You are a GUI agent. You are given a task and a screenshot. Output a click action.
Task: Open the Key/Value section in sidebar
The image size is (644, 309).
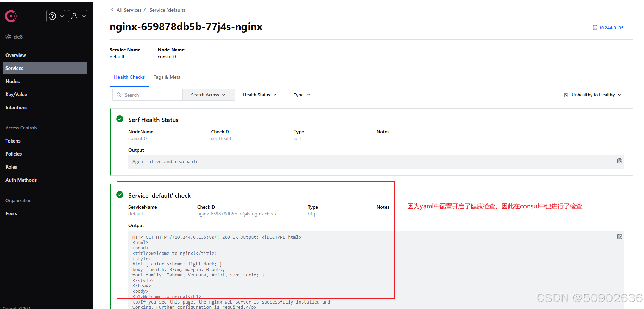pyautogui.click(x=16, y=94)
